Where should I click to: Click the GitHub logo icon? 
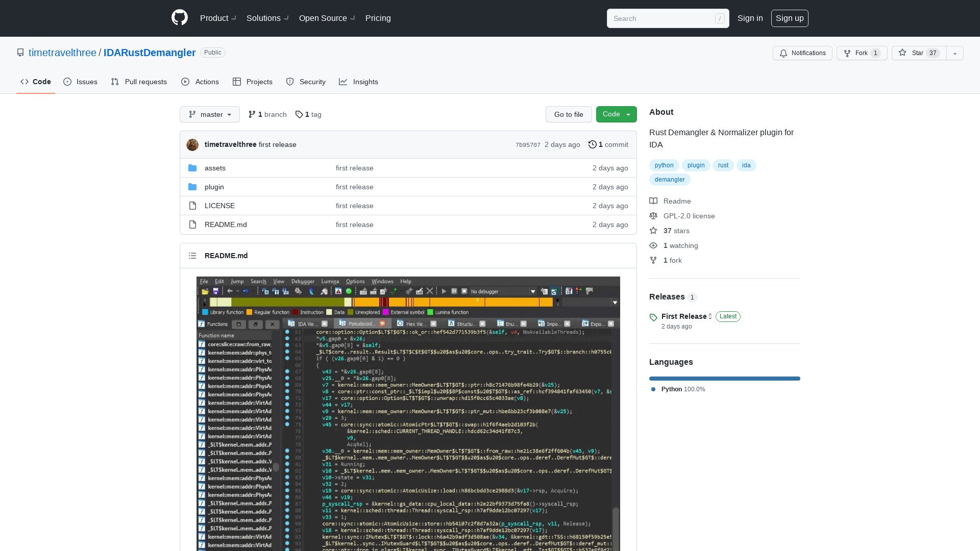point(180,18)
